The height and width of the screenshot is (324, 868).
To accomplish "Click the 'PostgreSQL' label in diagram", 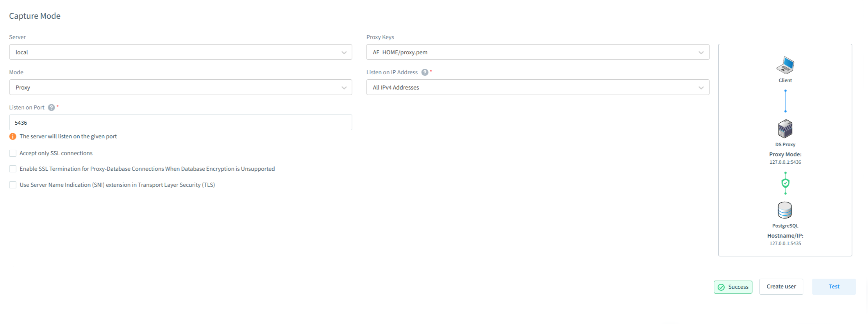I will pyautogui.click(x=785, y=226).
